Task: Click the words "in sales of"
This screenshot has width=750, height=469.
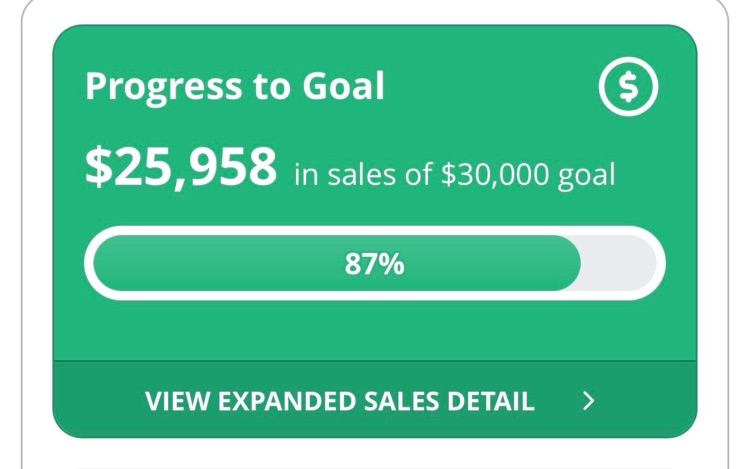Action: tap(364, 176)
